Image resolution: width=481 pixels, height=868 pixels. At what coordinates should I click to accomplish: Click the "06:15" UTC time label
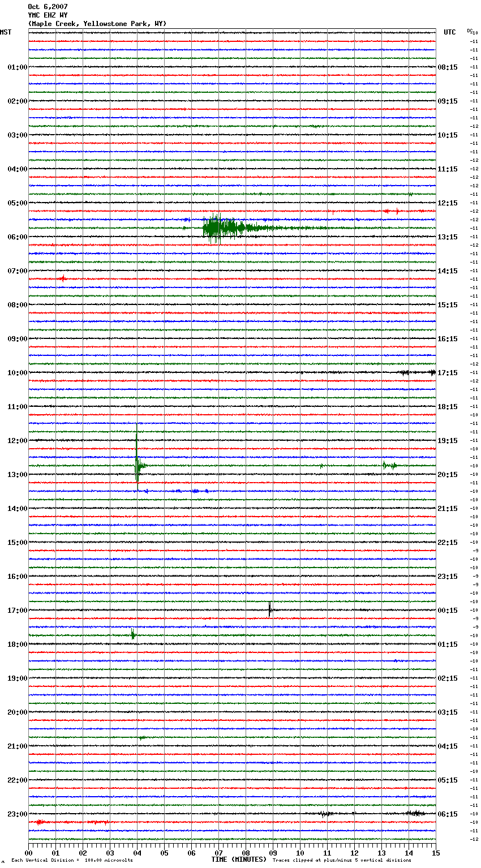click(x=448, y=814)
